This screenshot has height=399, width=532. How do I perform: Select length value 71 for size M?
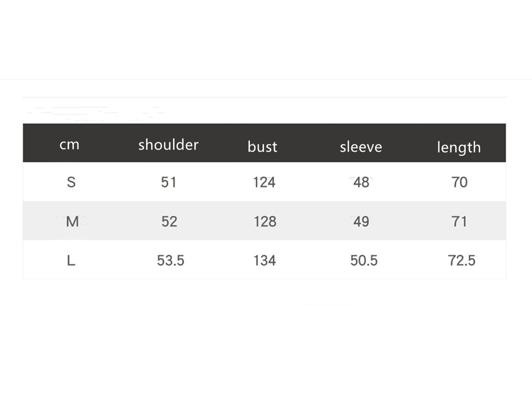460,222
